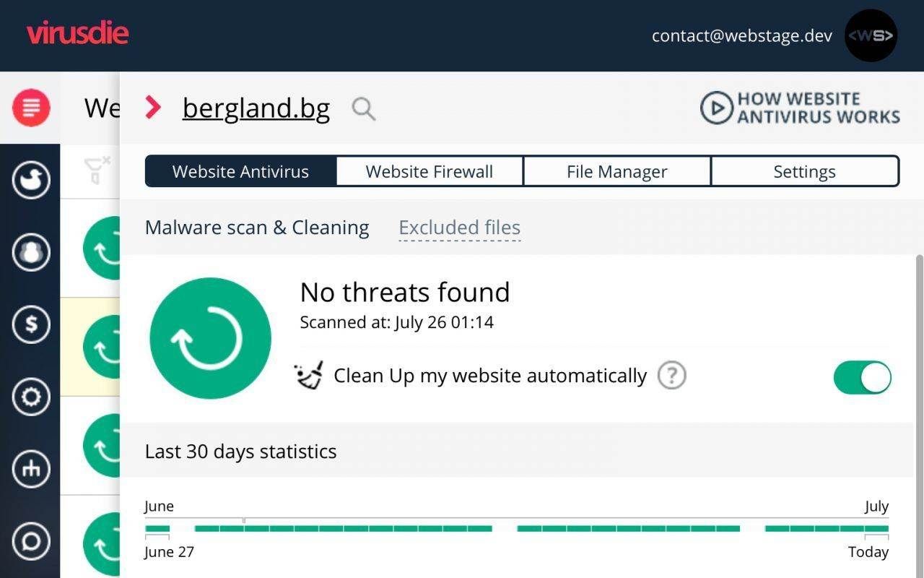924x578 pixels.
Task: Click the bergland.bg domain link
Action: [x=256, y=108]
